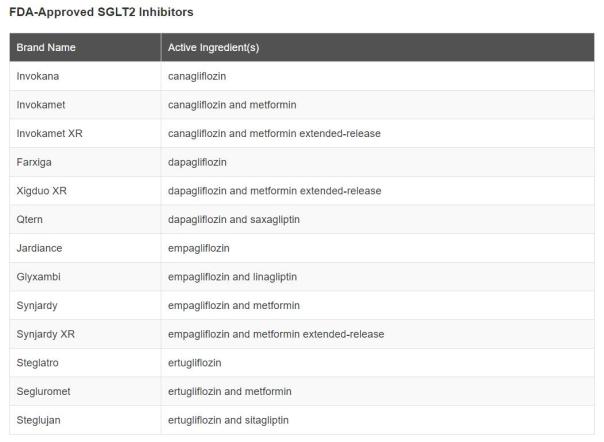
Task: Select the Xigduo XR brand cell
Action: 85,191
